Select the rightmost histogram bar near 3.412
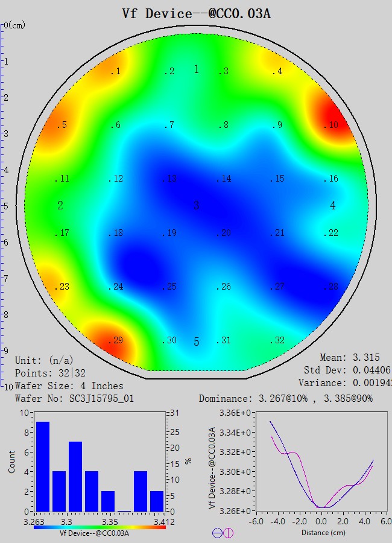 click(x=156, y=501)
